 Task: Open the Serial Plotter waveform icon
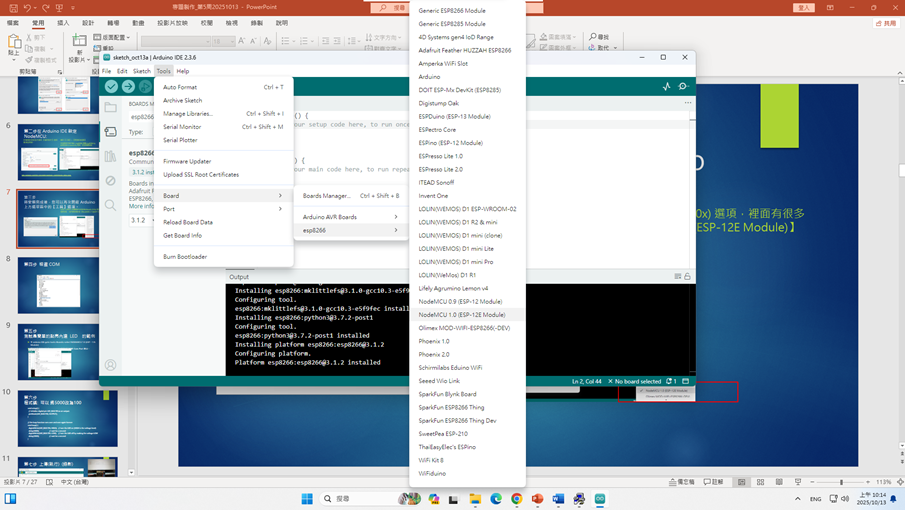pyautogui.click(x=667, y=87)
